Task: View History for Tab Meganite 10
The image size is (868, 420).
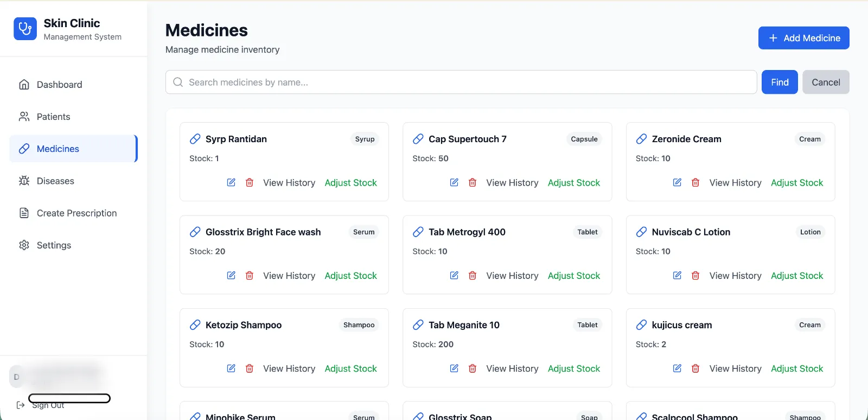Action: click(512, 368)
